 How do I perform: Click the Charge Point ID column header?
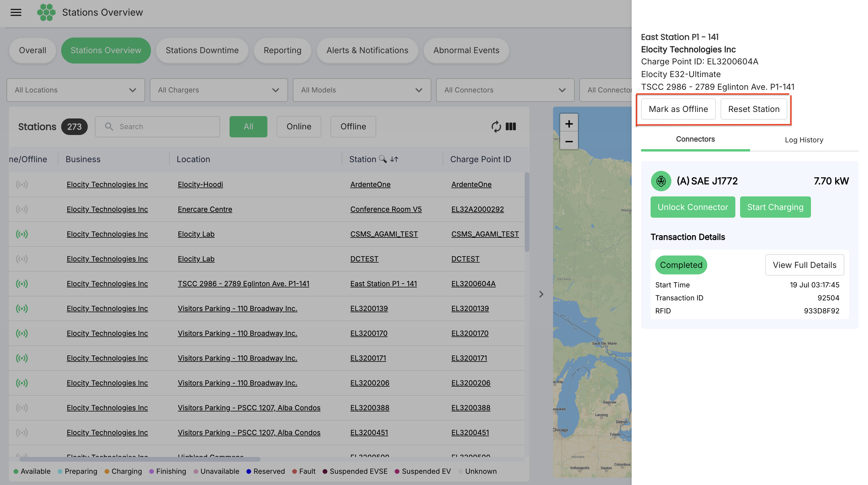coord(480,159)
